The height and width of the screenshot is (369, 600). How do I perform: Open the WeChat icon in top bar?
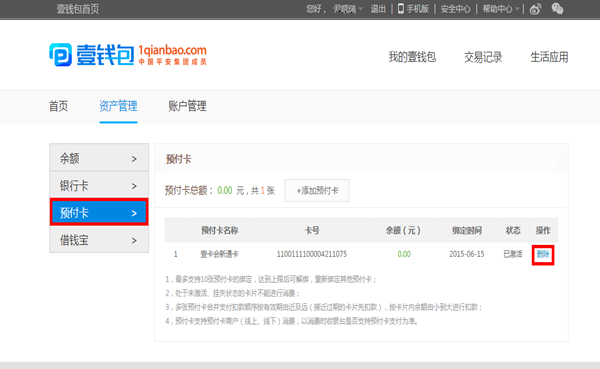tap(558, 8)
